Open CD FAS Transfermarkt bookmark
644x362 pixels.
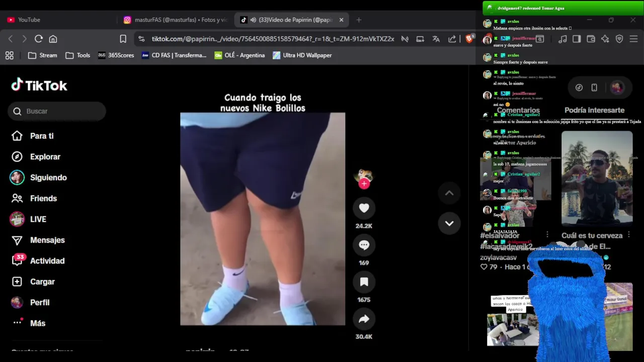[174, 55]
